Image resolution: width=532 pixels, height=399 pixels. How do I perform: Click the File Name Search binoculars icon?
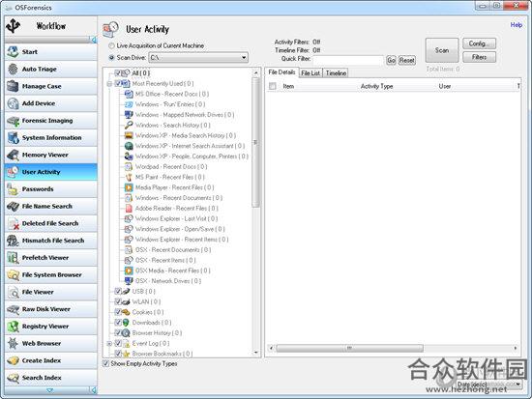tap(13, 206)
